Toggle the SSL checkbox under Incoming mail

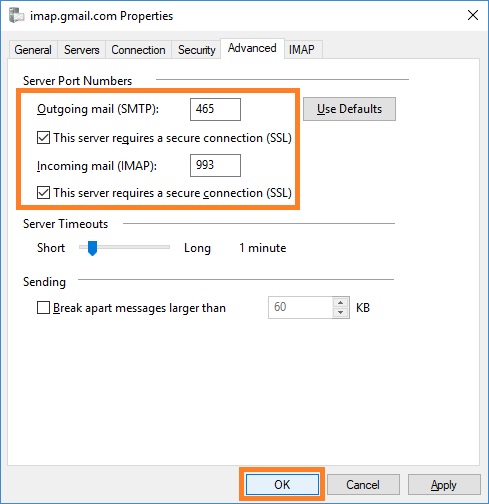click(x=43, y=193)
